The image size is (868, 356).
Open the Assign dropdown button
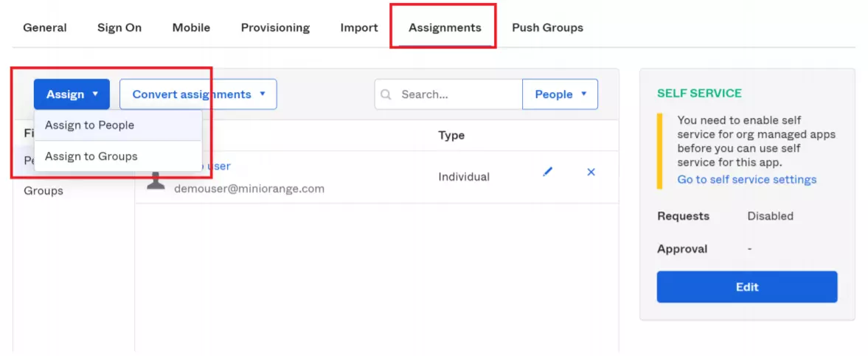[72, 94]
